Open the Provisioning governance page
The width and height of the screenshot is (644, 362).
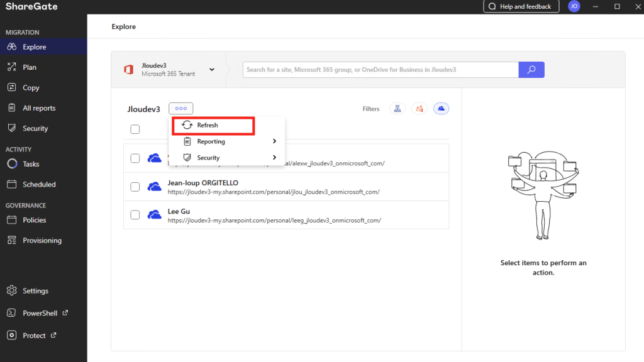(43, 241)
